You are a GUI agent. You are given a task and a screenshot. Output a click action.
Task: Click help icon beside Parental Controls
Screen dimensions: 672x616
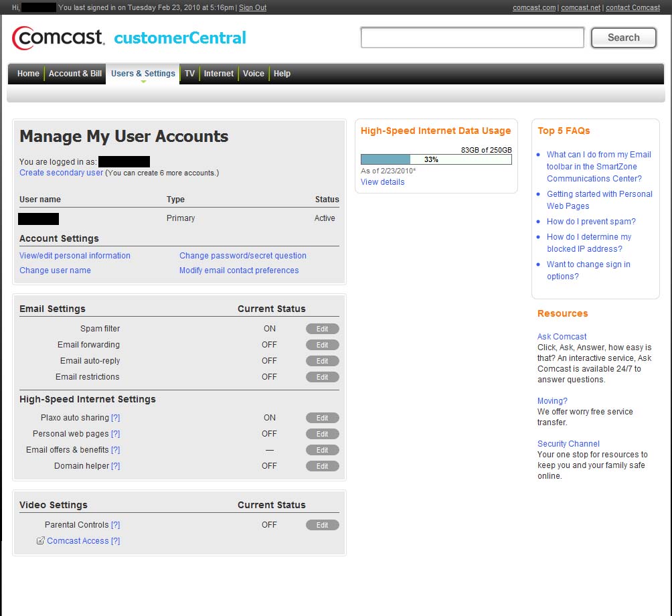pos(116,525)
